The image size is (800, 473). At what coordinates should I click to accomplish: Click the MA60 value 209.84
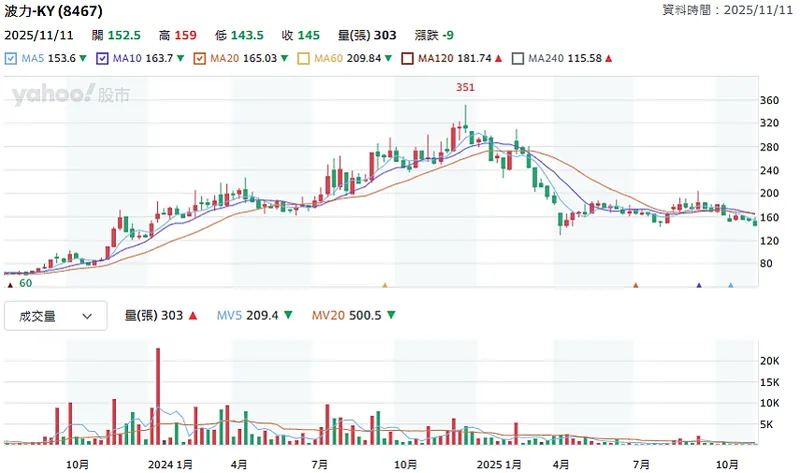(x=364, y=59)
